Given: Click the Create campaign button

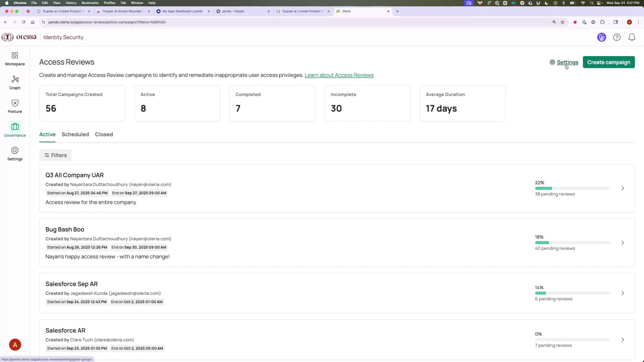Looking at the screenshot, I should coord(608,62).
